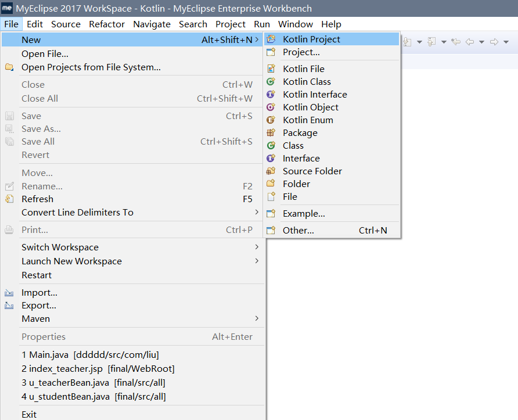Screen dimensions: 518x420
Task: Open the Navigate menu
Action: (152, 24)
